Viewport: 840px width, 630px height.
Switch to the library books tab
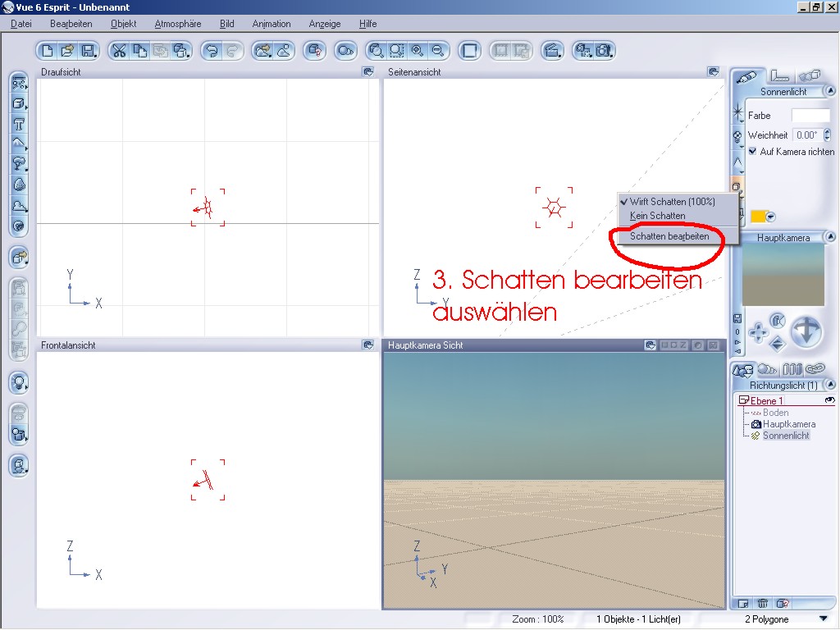coord(792,369)
